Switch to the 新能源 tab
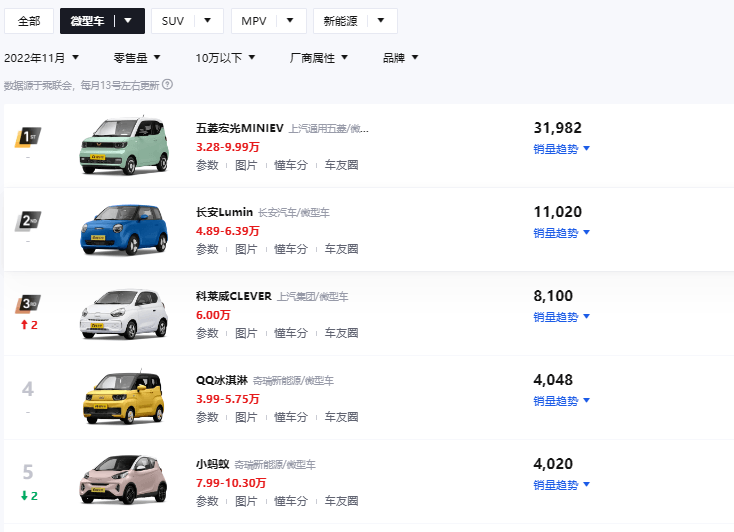Screen dimensions: 734x532 (x=354, y=21)
